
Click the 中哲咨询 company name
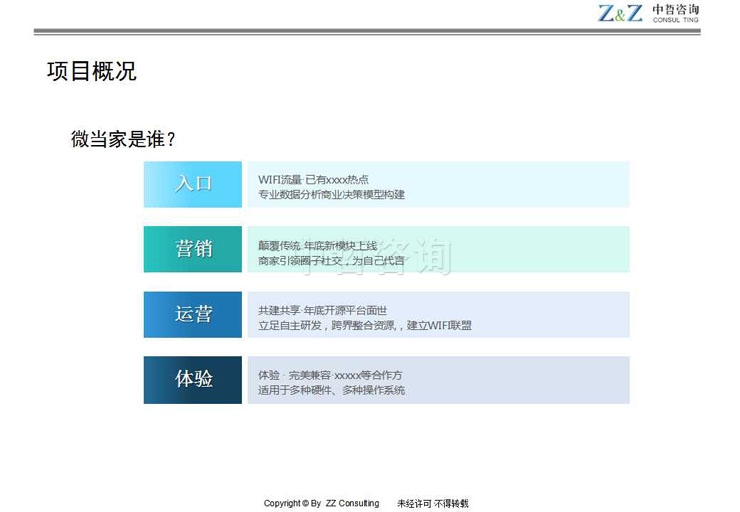coord(675,9)
